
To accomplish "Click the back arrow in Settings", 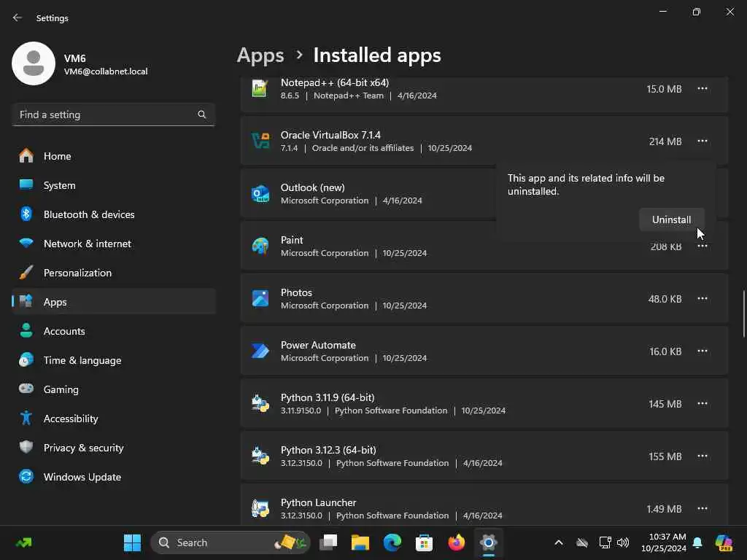I will click(x=18, y=17).
